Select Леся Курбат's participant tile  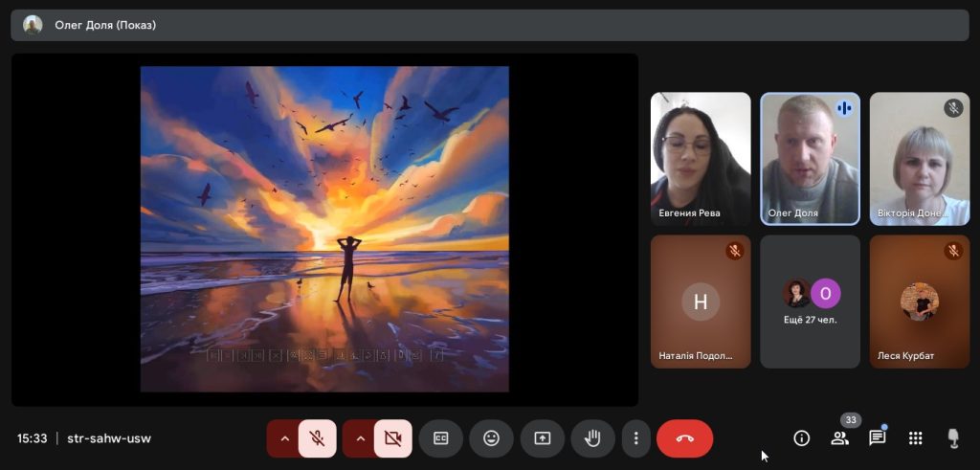coord(920,302)
